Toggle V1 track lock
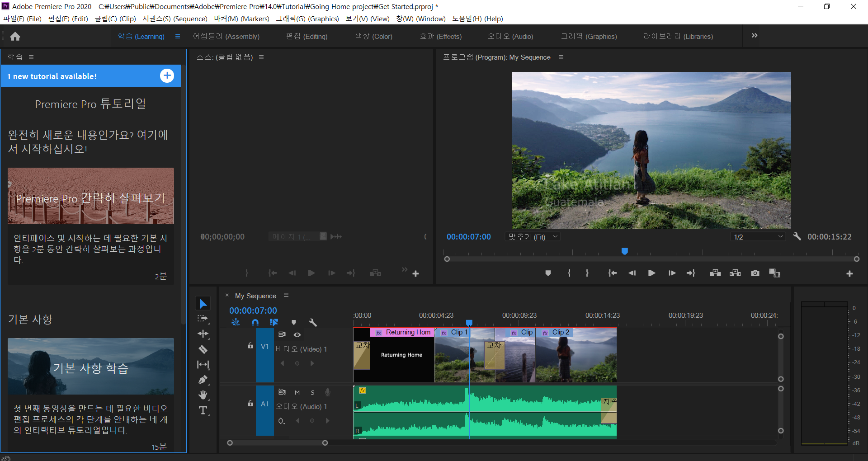868x461 pixels. [250, 346]
